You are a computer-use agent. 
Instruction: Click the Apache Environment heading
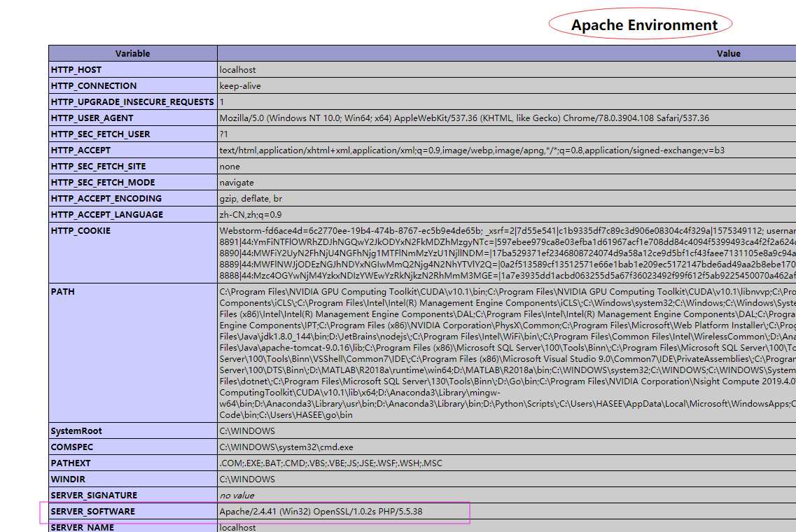point(644,25)
